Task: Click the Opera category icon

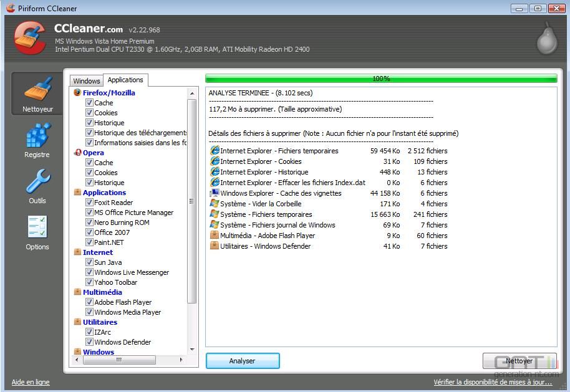Action: coord(79,152)
